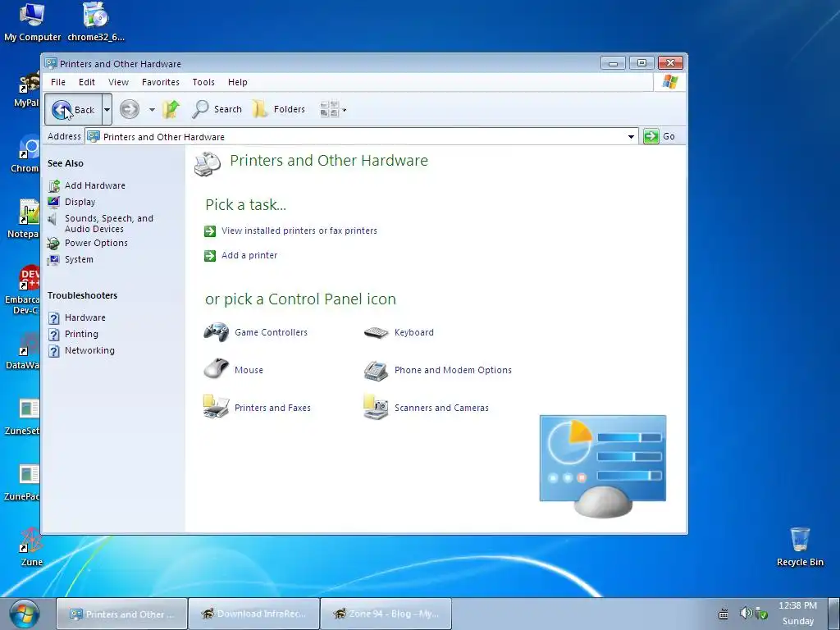This screenshot has height=630, width=840.
Task: Click the Forward arrow icon in toolbar
Action: (x=129, y=109)
